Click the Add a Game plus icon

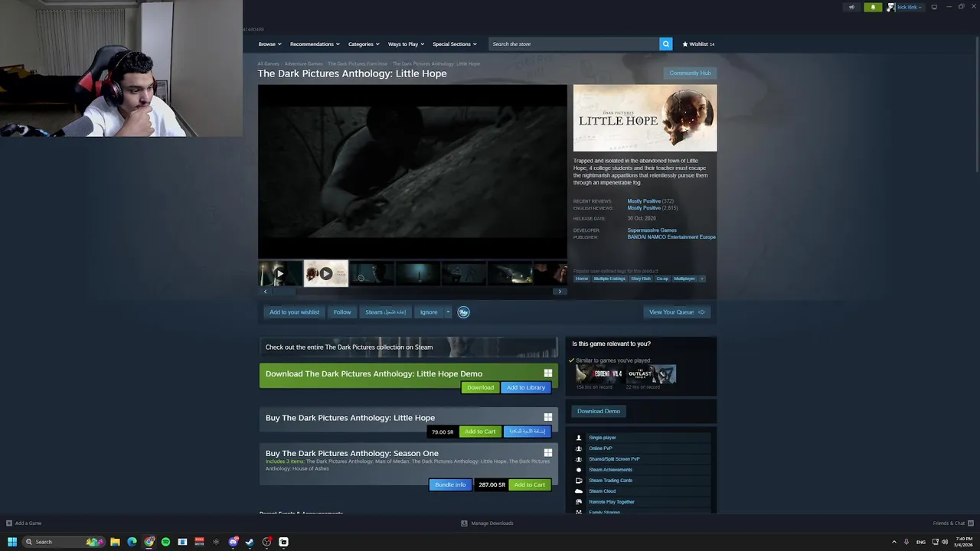[9, 523]
